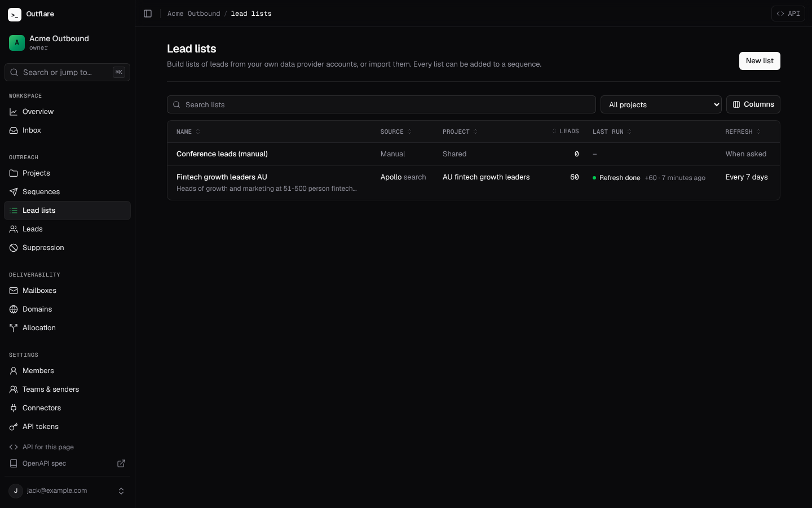Click the Overview chart icon
The width and height of the screenshot is (812, 508).
(14, 112)
